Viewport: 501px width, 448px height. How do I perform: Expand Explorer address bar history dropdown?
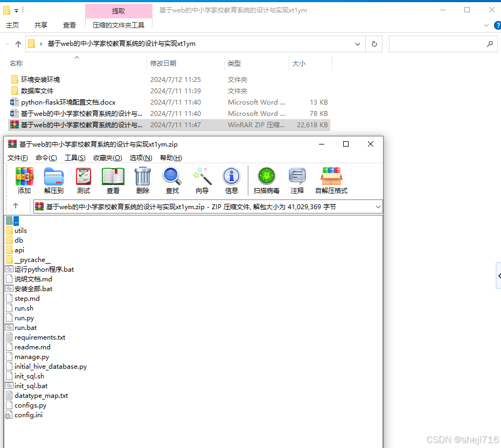[x=358, y=44]
